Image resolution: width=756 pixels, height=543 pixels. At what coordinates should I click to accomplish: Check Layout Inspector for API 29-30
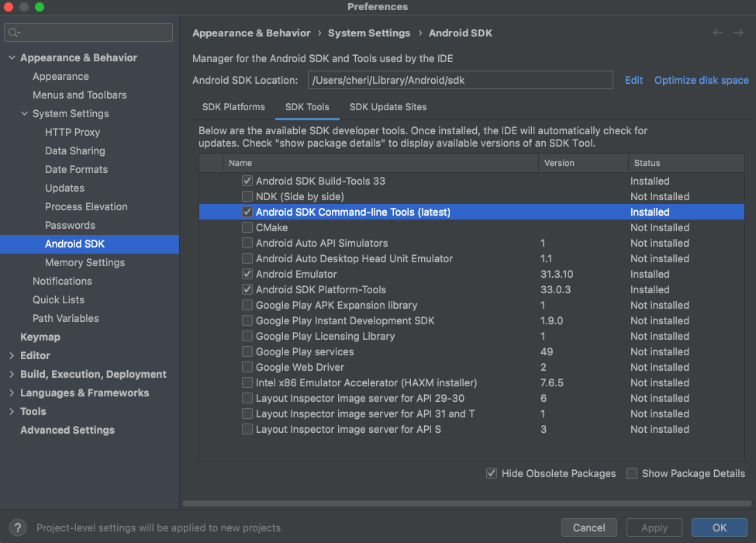click(247, 398)
